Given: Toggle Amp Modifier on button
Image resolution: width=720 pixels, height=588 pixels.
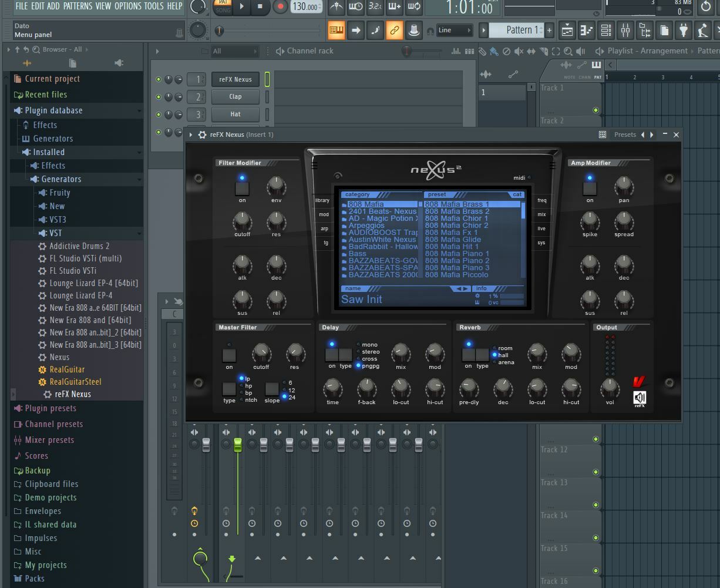Looking at the screenshot, I should click(590, 188).
